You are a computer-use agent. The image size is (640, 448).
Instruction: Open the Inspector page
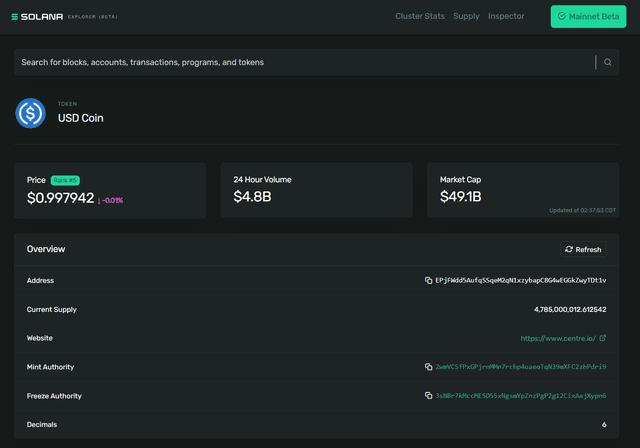pyautogui.click(x=506, y=16)
